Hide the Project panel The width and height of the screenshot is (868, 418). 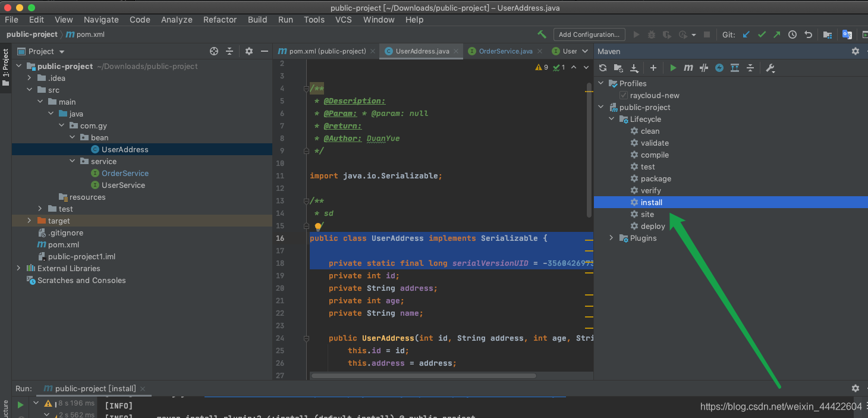[264, 51]
